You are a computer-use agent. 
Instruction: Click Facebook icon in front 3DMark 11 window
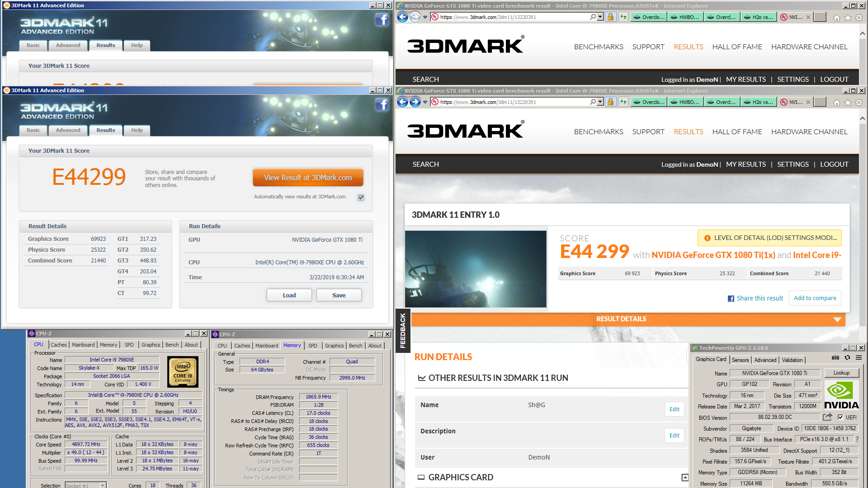pos(382,104)
